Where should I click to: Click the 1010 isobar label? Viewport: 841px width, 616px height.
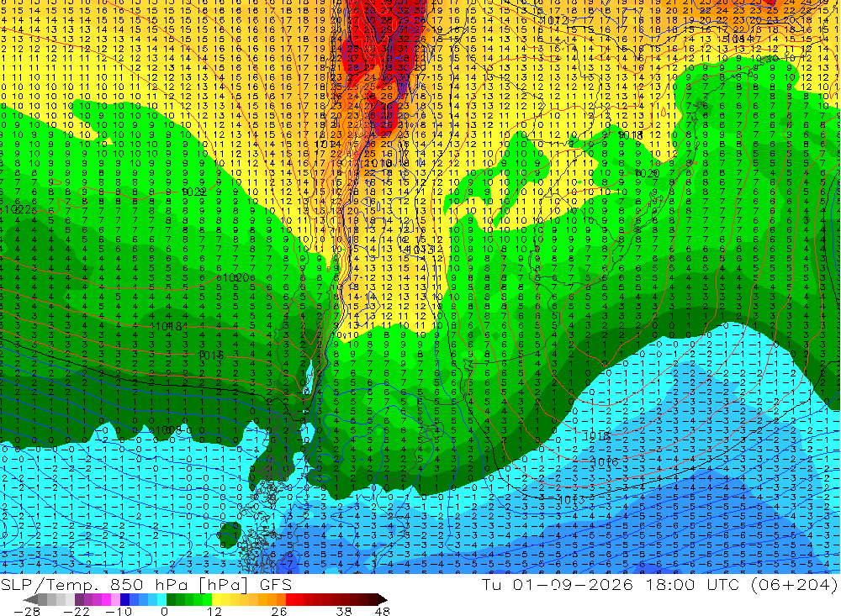coord(378,163)
